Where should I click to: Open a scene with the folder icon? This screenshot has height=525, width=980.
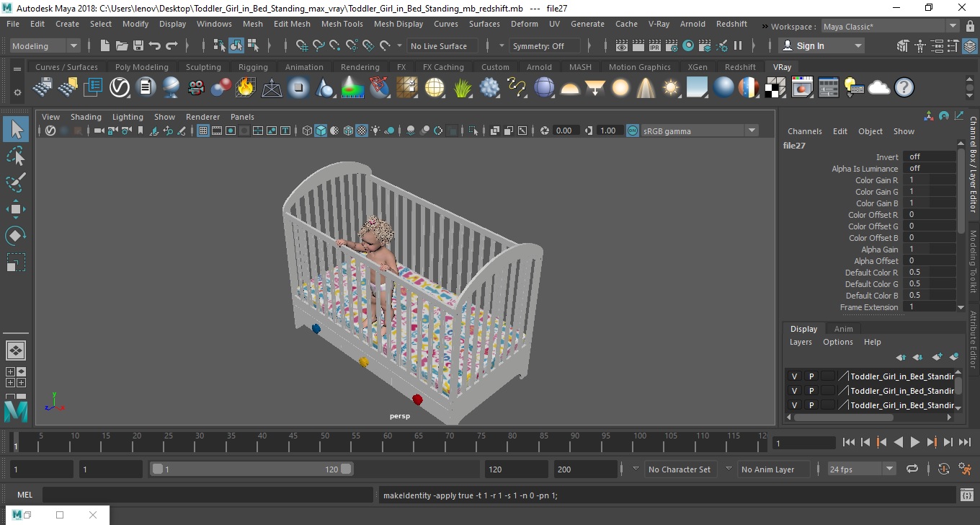coord(122,45)
